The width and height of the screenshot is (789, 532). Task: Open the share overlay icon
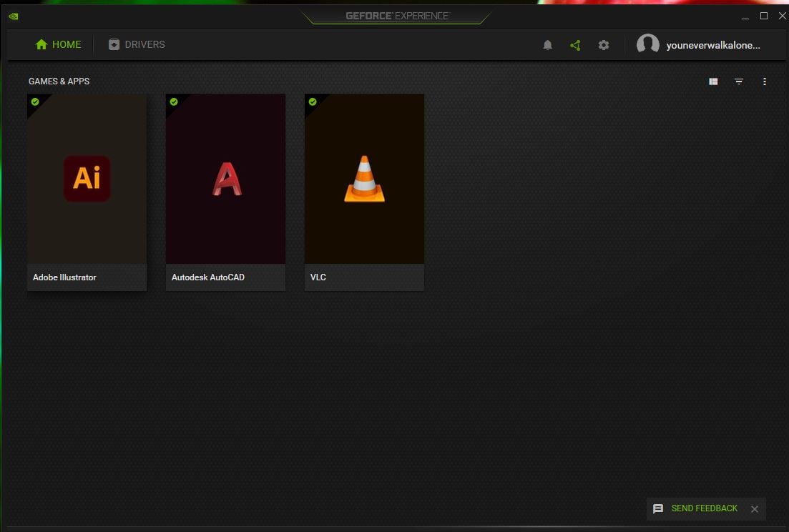click(575, 45)
